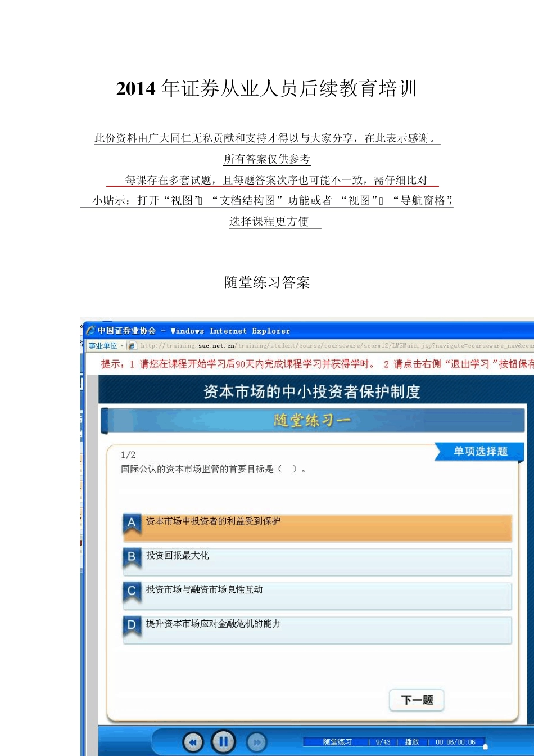Click the line starting 每课存在多套试题
Image resolution: width=534 pixels, height=756 pixels.
coord(276,180)
